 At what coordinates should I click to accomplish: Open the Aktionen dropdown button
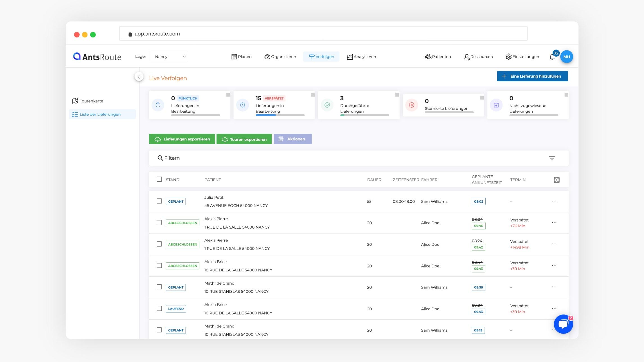click(x=293, y=139)
